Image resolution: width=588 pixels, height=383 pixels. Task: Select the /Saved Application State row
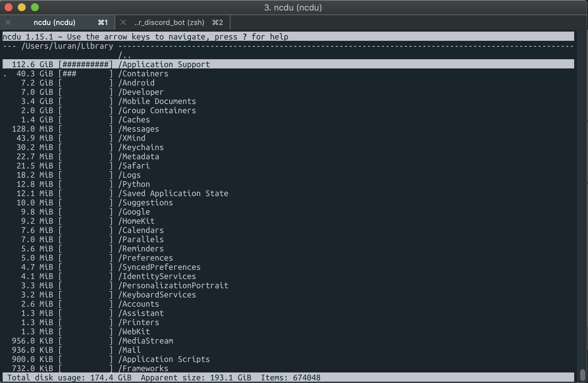tap(288, 193)
